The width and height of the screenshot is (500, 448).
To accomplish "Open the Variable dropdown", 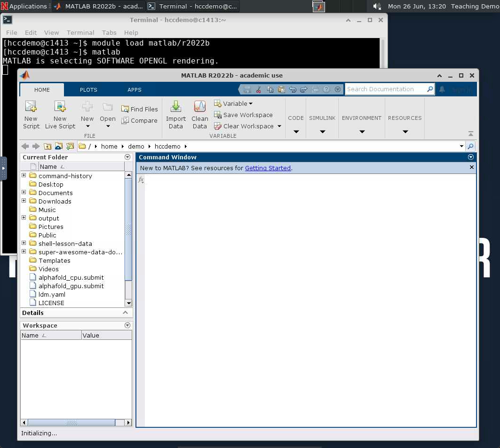I will pyautogui.click(x=234, y=103).
